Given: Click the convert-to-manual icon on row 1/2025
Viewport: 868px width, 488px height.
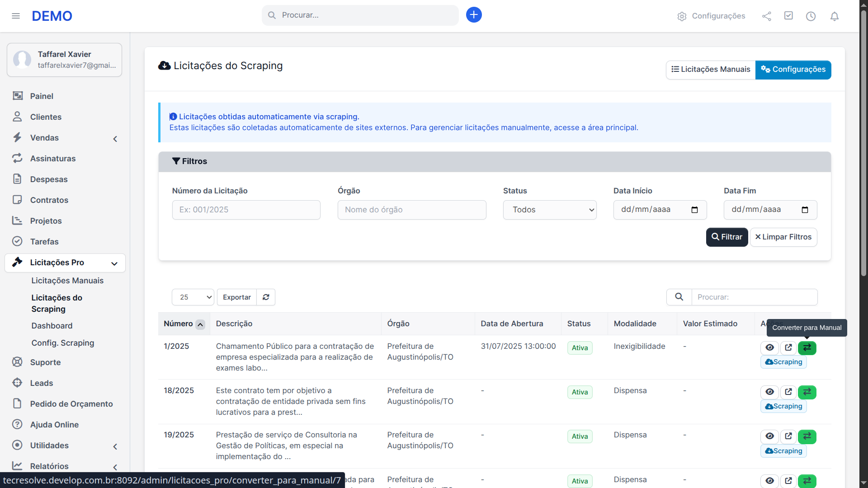Looking at the screenshot, I should coord(807,348).
